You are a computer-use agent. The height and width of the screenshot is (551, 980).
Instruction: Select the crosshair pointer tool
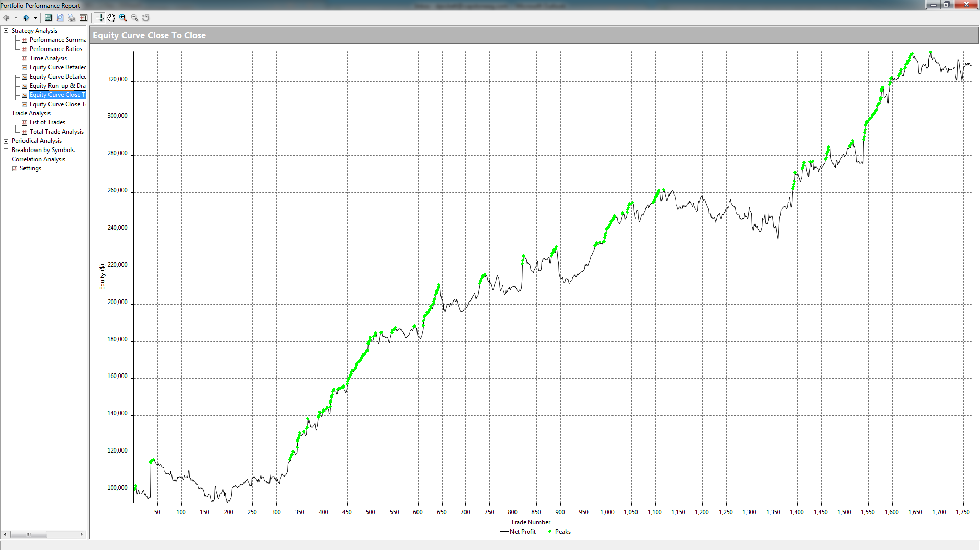pyautogui.click(x=100, y=18)
